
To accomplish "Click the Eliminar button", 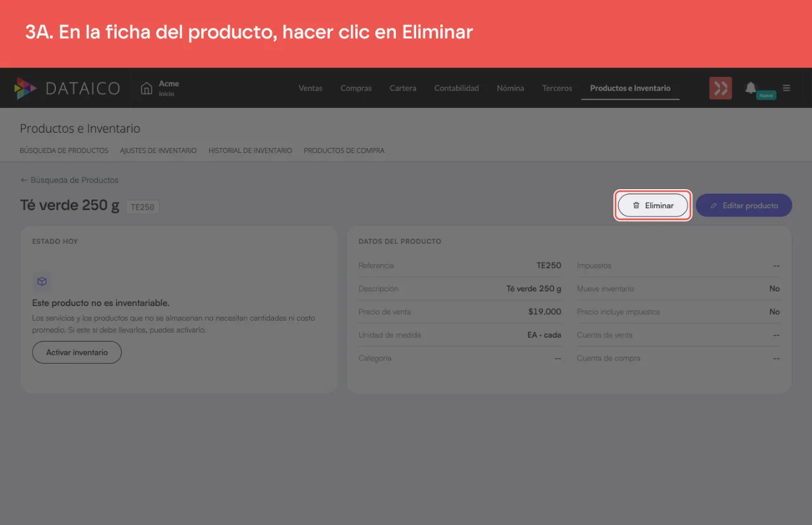I will (x=653, y=206).
